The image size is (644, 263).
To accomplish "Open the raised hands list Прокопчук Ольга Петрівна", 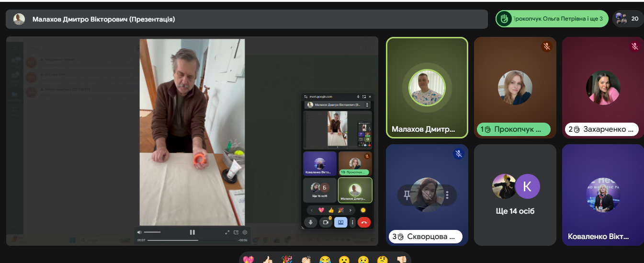I will [x=552, y=19].
